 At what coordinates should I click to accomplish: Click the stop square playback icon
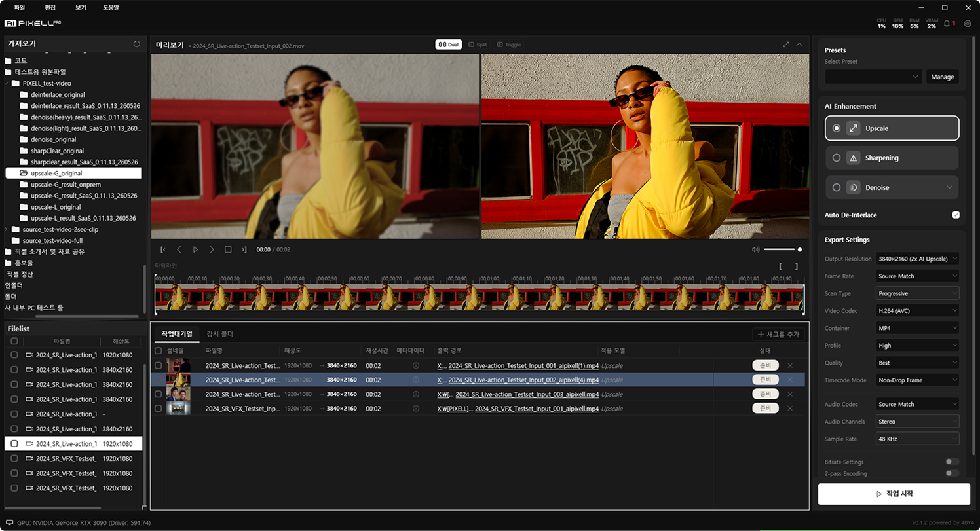(228, 249)
